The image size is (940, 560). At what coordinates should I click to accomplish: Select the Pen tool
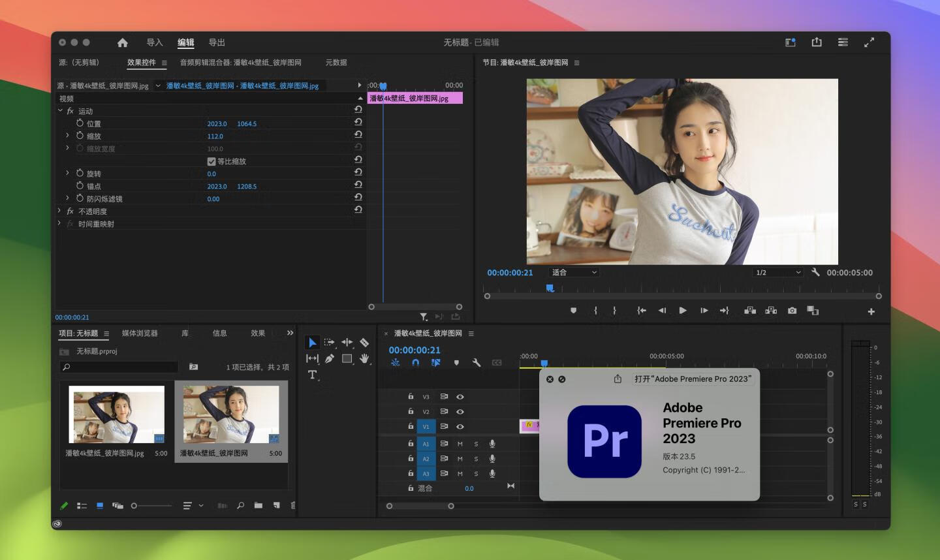330,358
